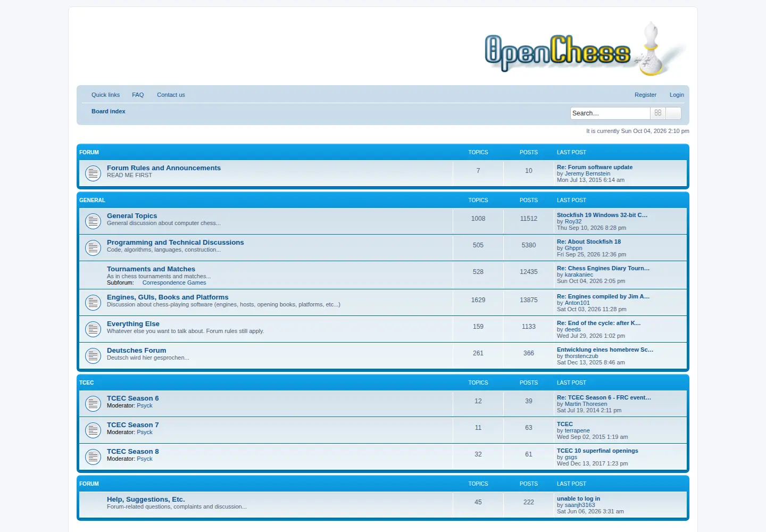View last post 'Re: Chess Engines Diary Tourn…'

tap(603, 268)
